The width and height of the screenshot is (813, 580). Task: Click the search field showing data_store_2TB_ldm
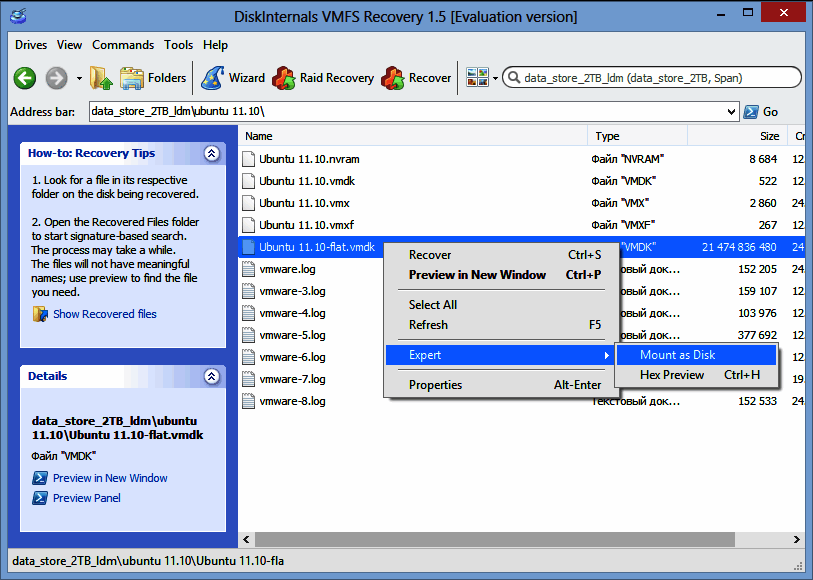(x=655, y=78)
